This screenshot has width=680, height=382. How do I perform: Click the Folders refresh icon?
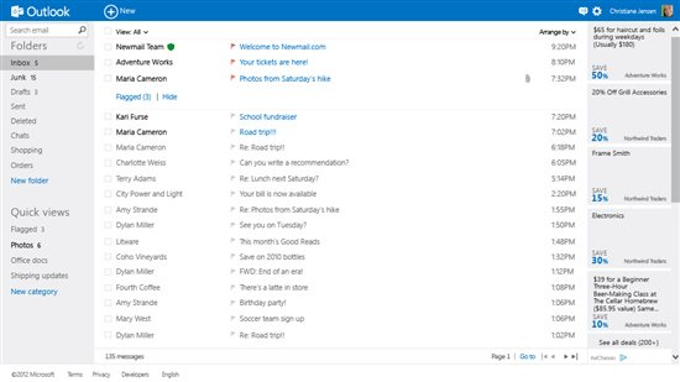[80, 46]
